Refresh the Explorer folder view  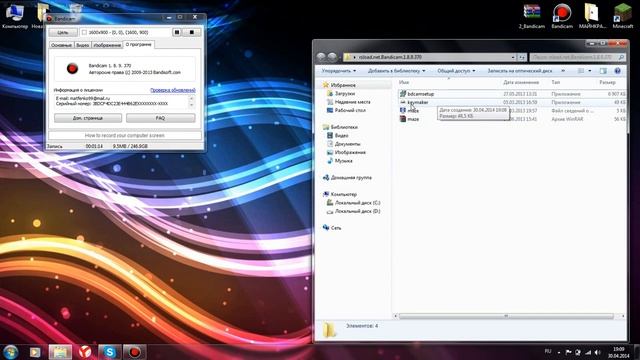[x=522, y=58]
